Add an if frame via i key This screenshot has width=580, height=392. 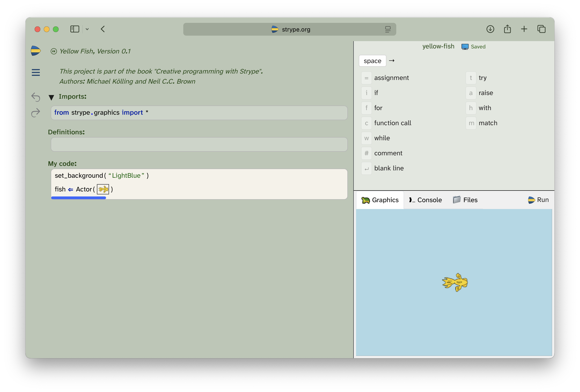[366, 93]
